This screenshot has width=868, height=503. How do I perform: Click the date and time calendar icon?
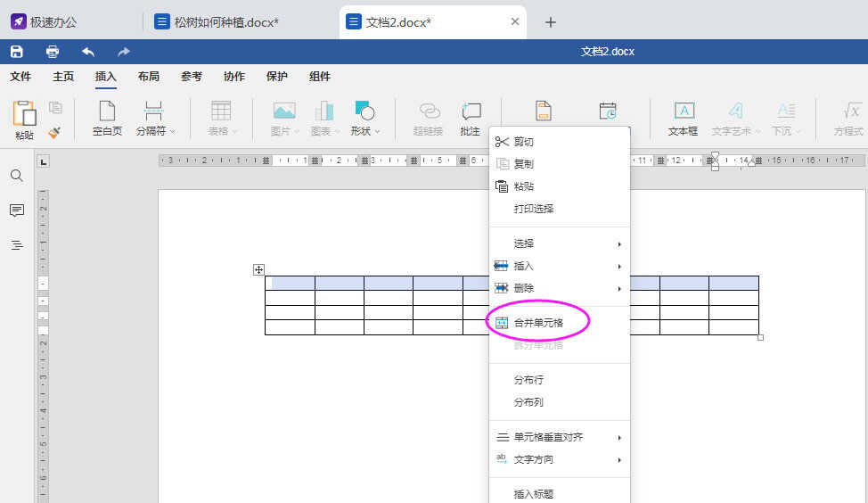click(608, 111)
